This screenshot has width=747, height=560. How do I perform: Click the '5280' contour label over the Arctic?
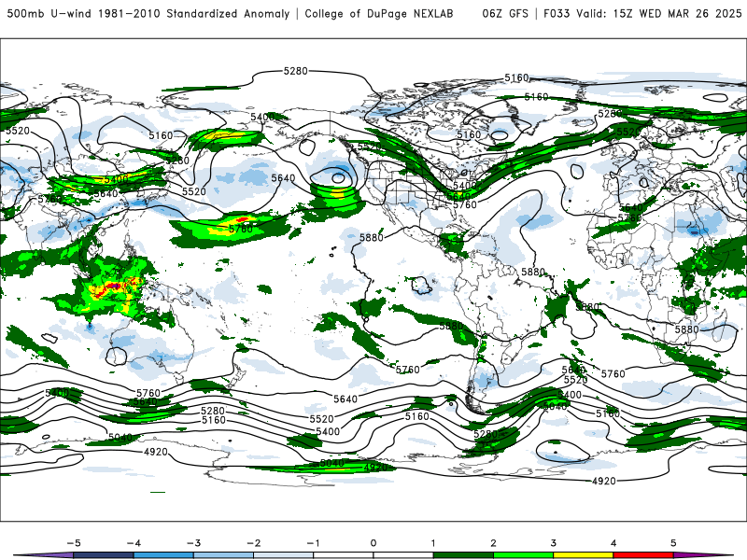point(295,71)
